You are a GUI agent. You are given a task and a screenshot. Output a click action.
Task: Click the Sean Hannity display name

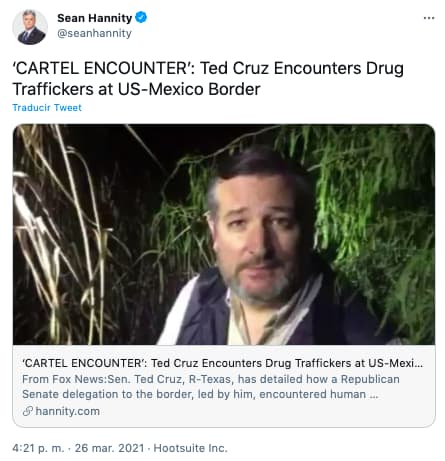pyautogui.click(x=95, y=18)
